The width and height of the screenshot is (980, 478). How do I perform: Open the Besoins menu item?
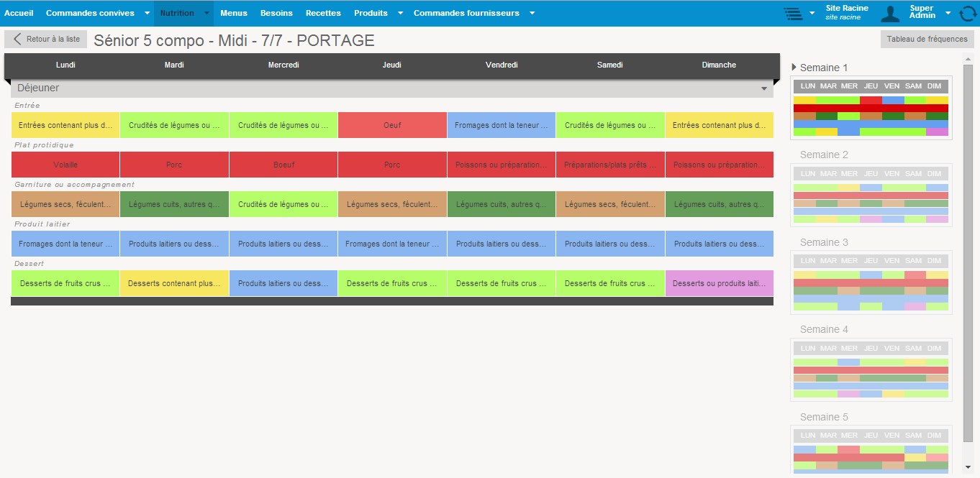click(276, 13)
